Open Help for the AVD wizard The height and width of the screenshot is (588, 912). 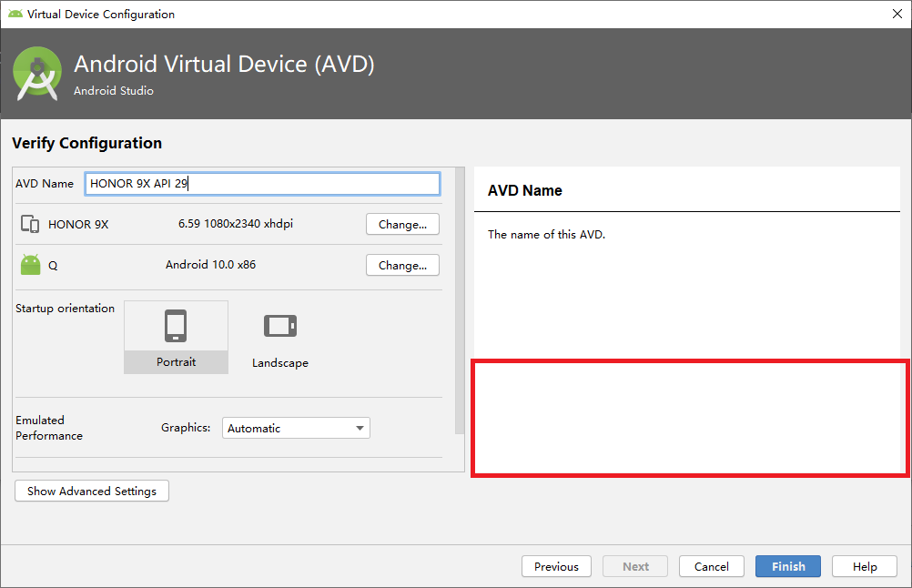(865, 566)
